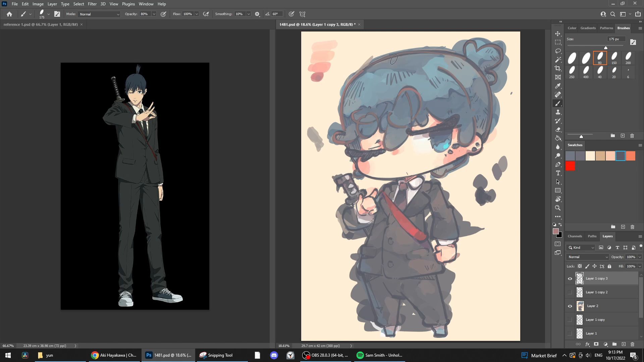Toggle lock transparent pixels

(580, 266)
